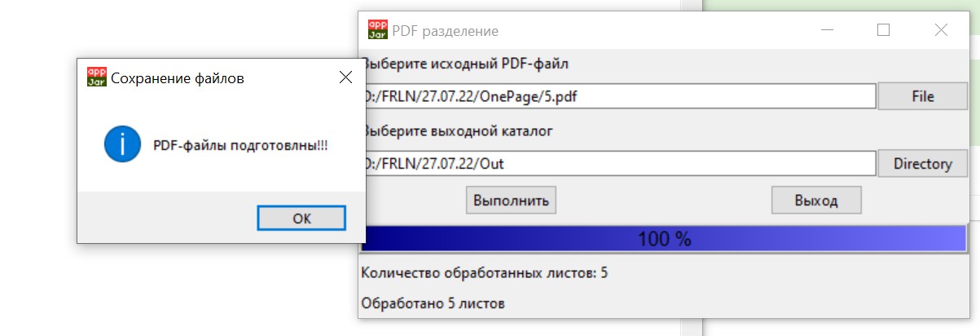
Task: Choose output folder with Directory button
Action: (x=922, y=163)
